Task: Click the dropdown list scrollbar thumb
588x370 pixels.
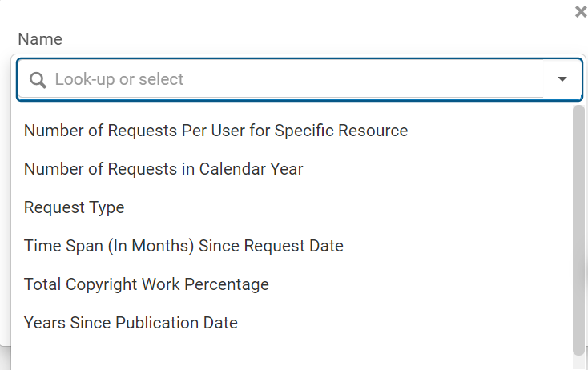Action: 578,228
